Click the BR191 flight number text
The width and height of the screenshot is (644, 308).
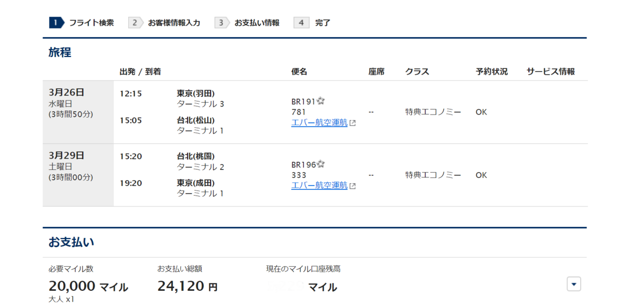[x=303, y=102]
